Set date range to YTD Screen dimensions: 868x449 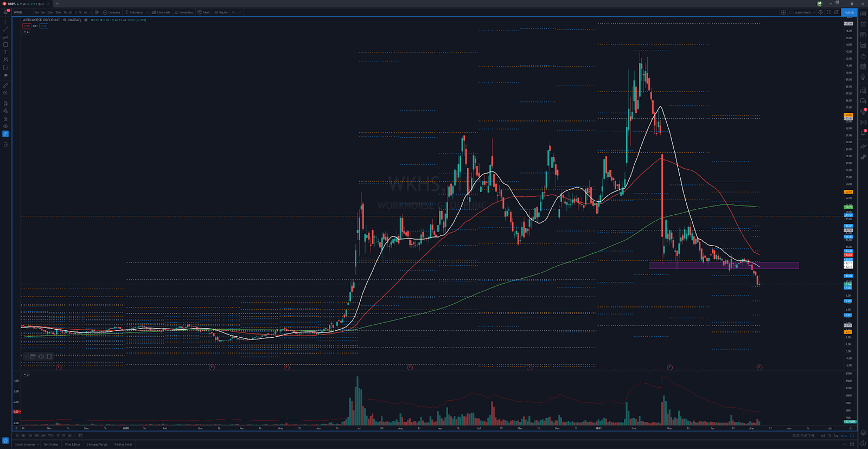click(50, 435)
